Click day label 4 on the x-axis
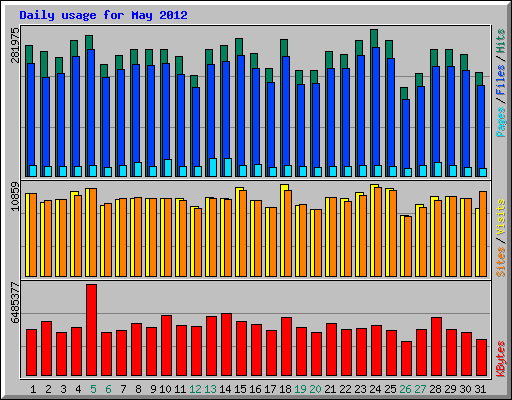 pos(78,389)
